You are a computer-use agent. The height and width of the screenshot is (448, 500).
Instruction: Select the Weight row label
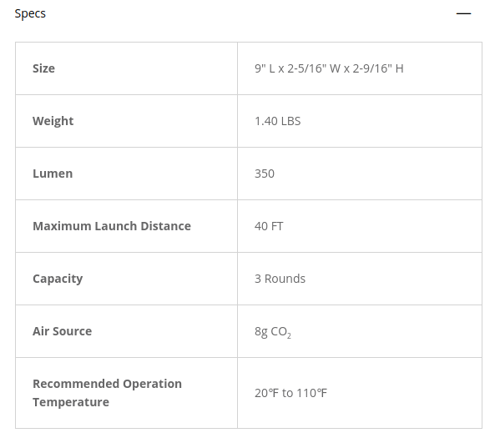[x=53, y=122]
